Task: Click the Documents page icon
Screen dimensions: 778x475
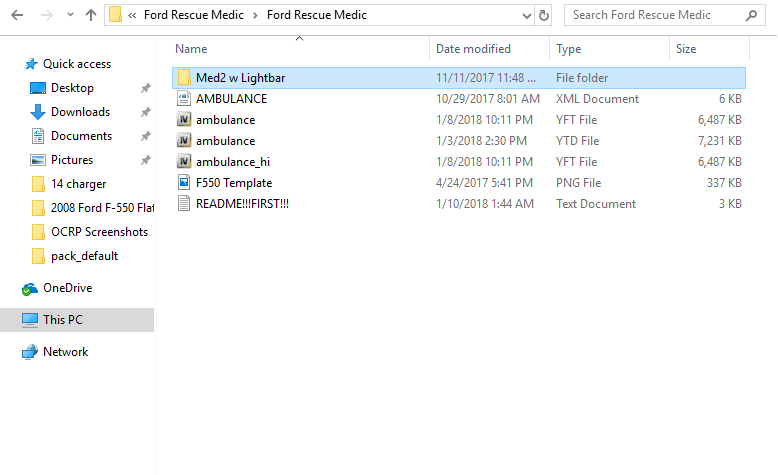Action: point(38,136)
